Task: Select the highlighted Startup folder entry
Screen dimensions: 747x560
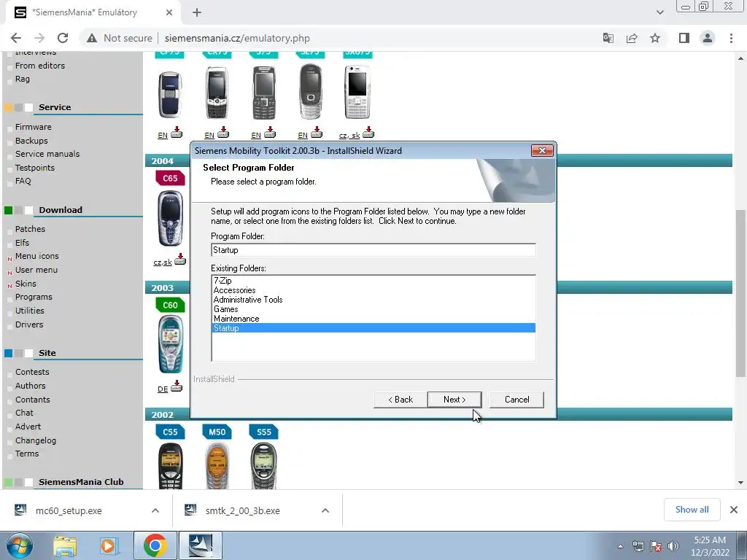Action: click(x=373, y=328)
